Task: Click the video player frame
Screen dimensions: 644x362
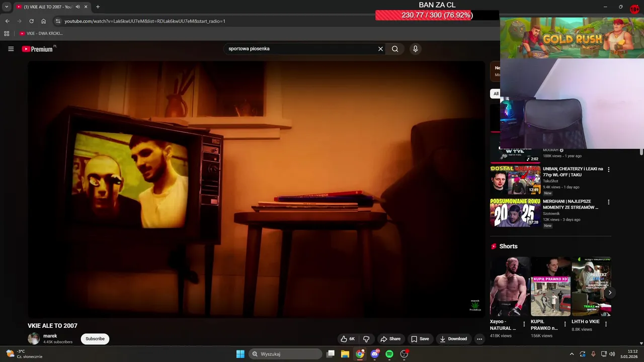Action: click(x=256, y=189)
